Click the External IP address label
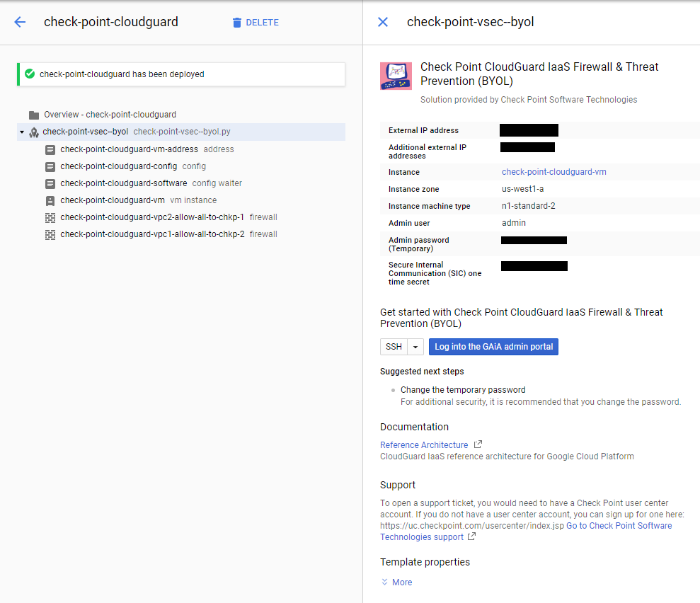Viewport: 700px width, 603px height. point(423,130)
